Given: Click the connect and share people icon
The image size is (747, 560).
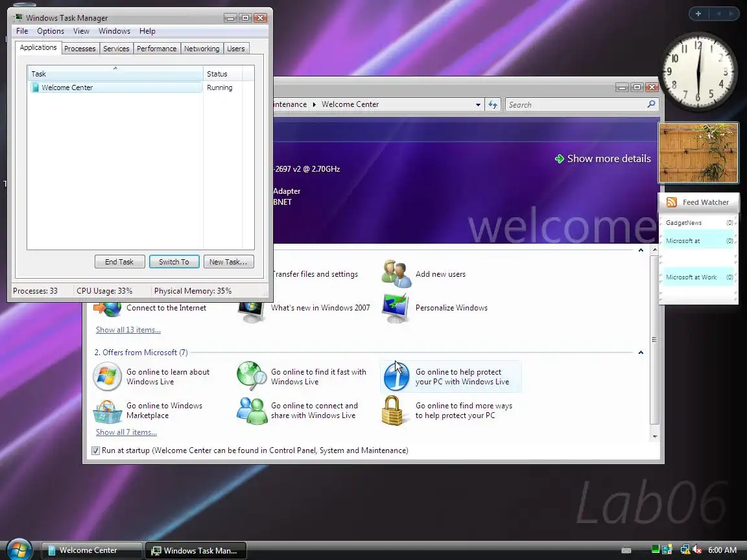Looking at the screenshot, I should coord(252,410).
